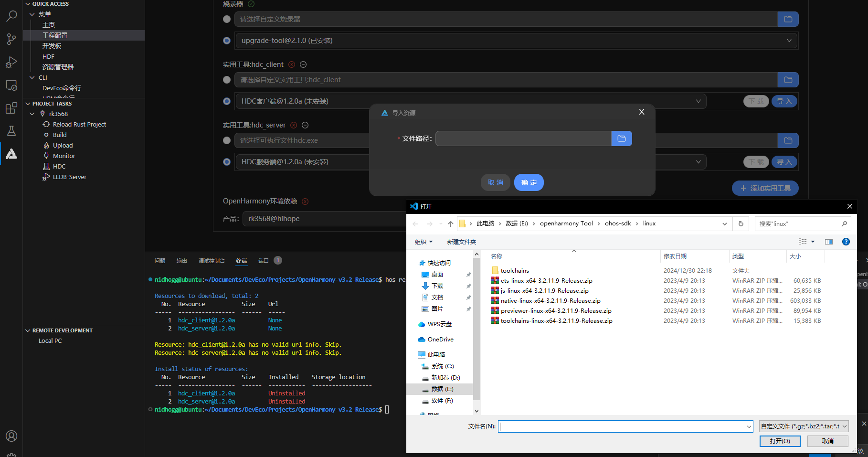Open DevEco Device Tool activity icon
The width and height of the screenshot is (868, 457).
tap(11, 154)
